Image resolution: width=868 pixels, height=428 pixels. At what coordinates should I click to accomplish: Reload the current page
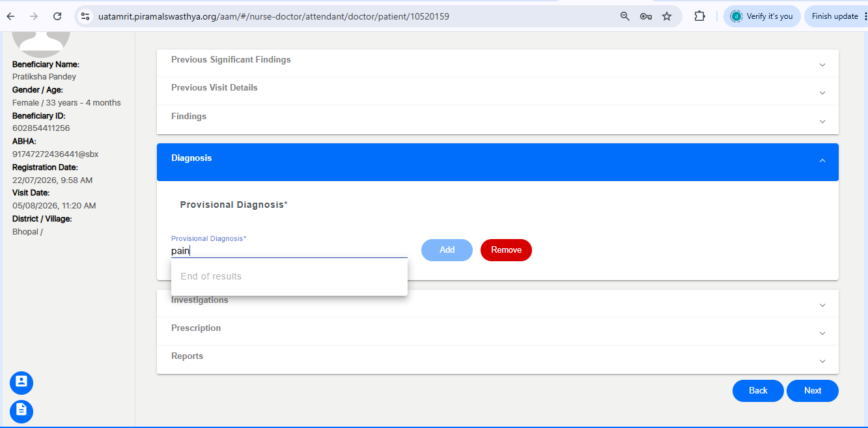57,16
